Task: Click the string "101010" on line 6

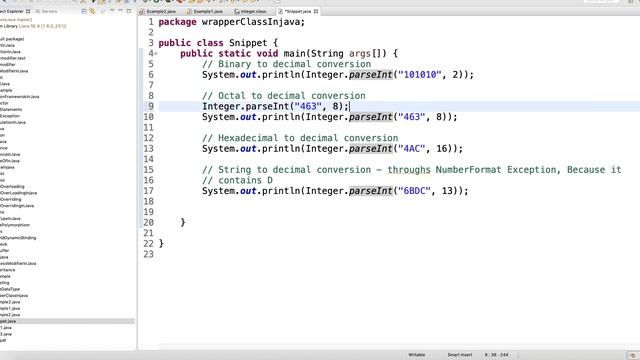Action: [420, 75]
